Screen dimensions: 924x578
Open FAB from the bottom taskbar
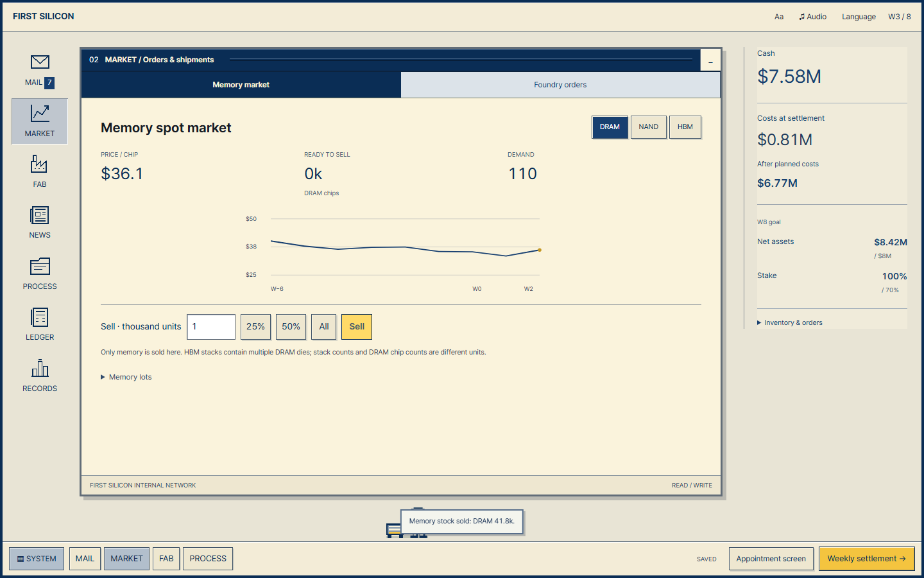pos(166,559)
